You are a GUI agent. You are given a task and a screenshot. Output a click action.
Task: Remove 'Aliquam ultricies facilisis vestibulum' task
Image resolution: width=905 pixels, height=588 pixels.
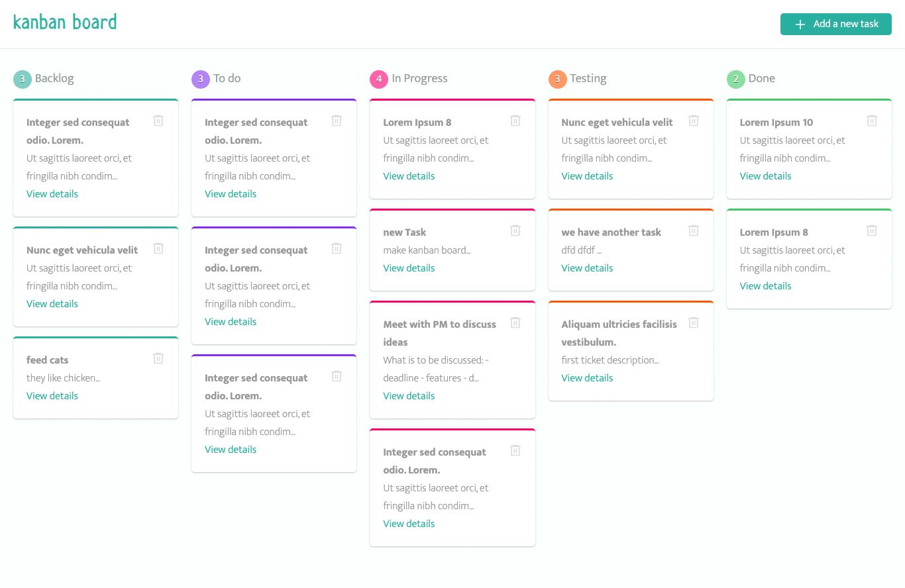click(x=694, y=322)
